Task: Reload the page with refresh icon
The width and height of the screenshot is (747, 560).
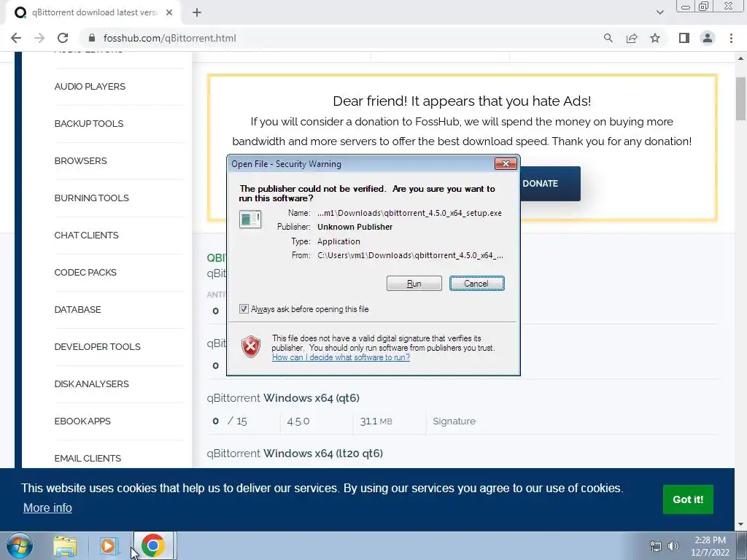Action: pyautogui.click(x=63, y=38)
